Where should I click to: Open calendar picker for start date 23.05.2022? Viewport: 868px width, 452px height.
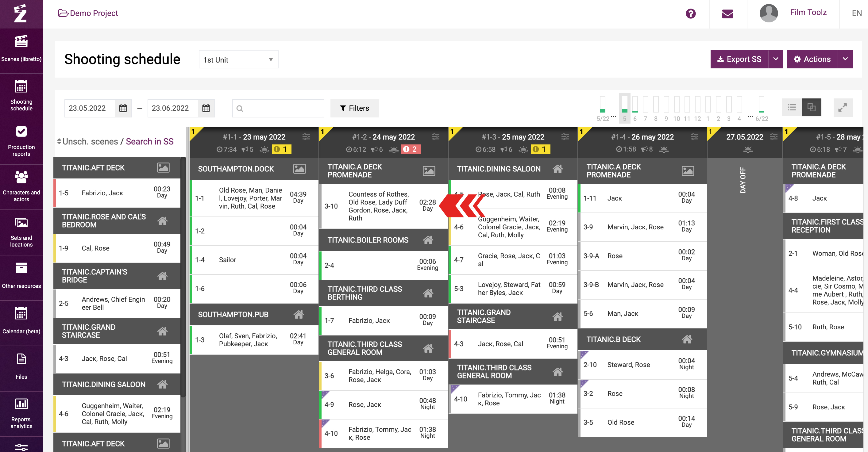coord(123,108)
